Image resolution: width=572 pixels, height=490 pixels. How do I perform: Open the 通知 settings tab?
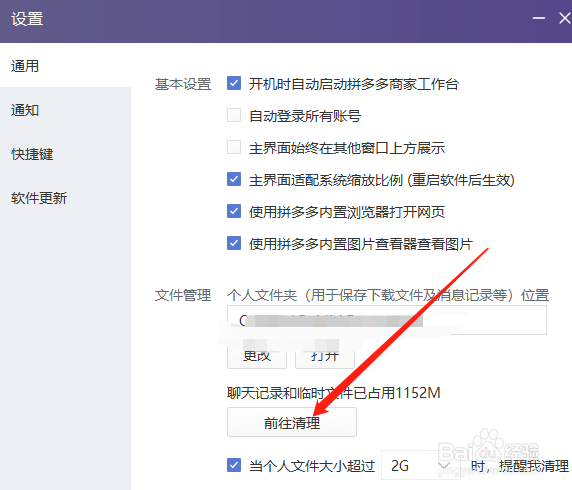click(65, 110)
